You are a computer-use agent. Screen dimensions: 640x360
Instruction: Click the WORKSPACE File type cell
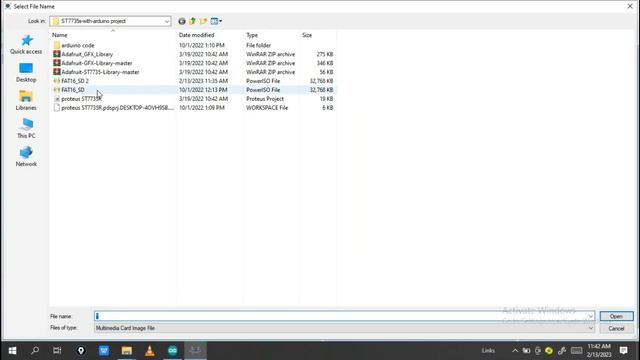tap(267, 108)
